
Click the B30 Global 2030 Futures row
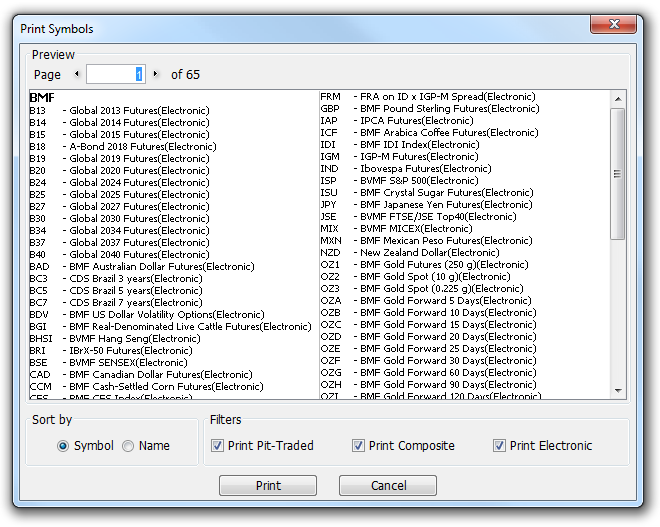[119, 218]
